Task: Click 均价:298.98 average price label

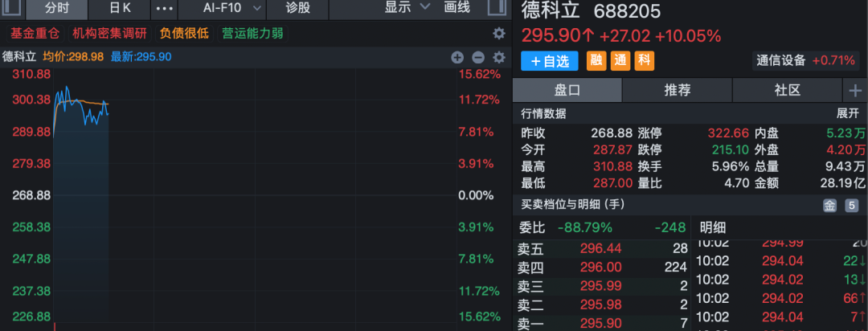Action: point(74,57)
